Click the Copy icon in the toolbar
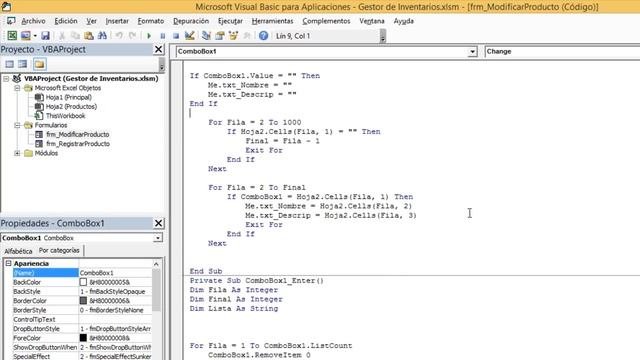 (x=76, y=36)
